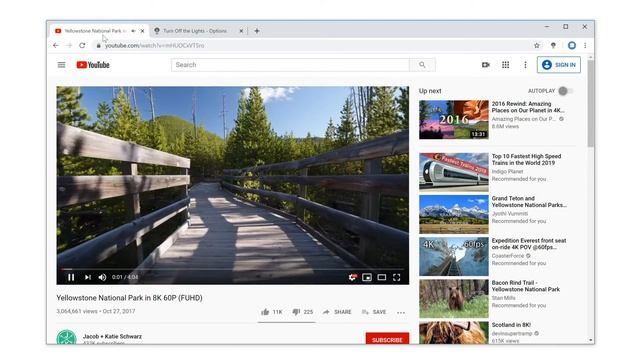Open Top 10 Fastest Trains thumbnail
The width and height of the screenshot is (640, 360).
click(x=453, y=172)
